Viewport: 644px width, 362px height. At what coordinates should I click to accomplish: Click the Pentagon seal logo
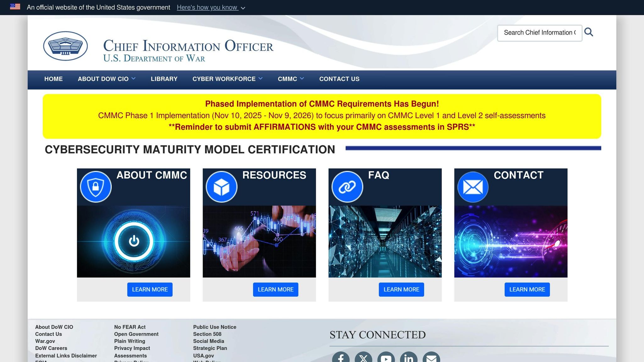click(x=65, y=46)
